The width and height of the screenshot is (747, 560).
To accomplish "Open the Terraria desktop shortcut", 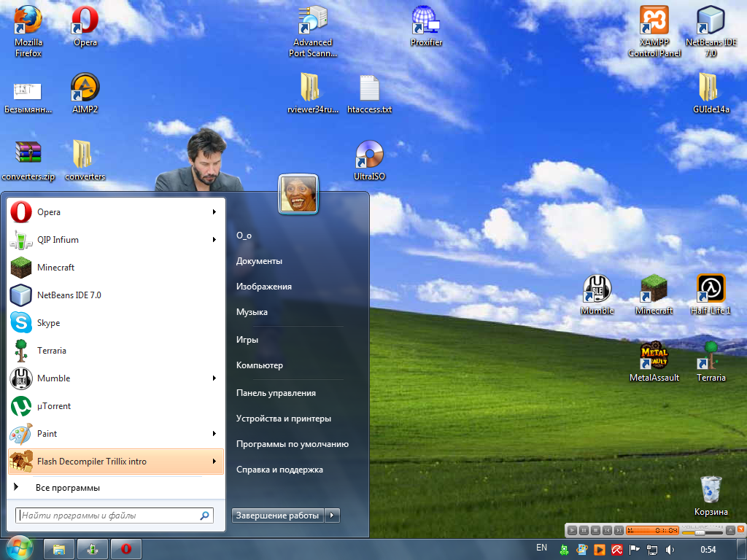I will coord(711,362).
